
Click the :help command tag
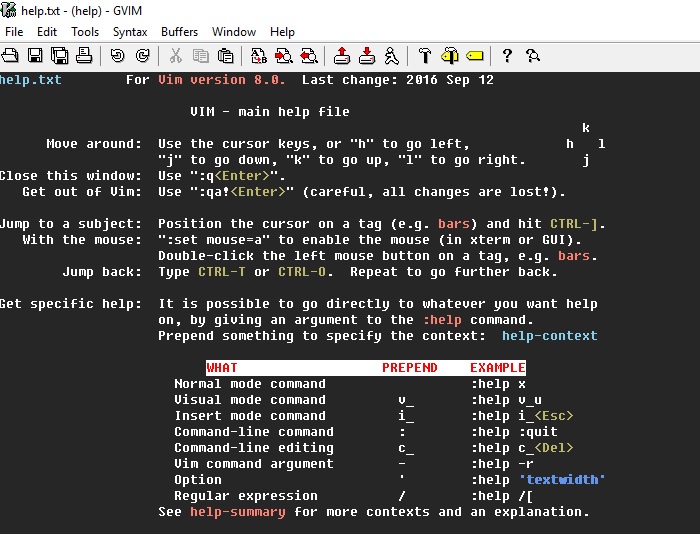point(442,320)
